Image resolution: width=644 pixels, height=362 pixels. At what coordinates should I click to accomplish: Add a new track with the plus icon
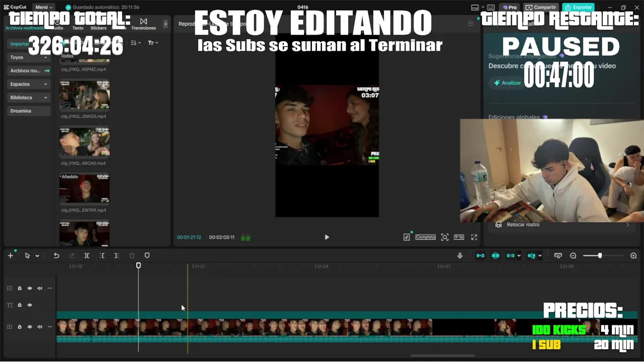[10, 255]
